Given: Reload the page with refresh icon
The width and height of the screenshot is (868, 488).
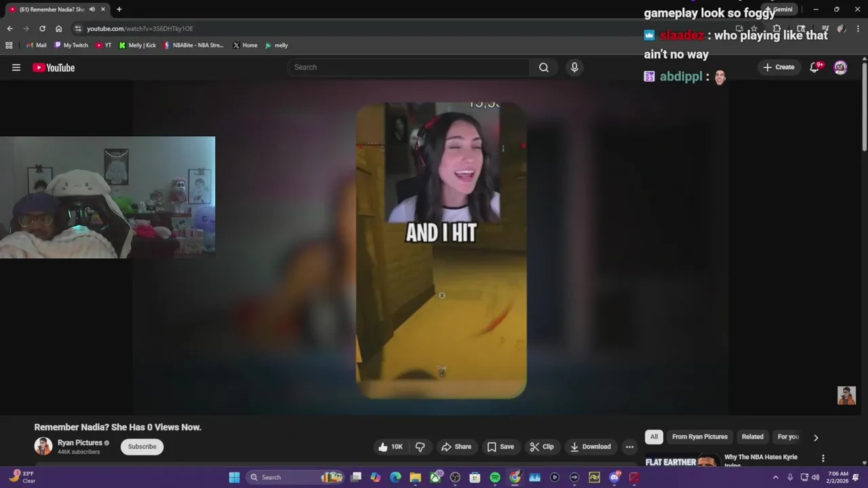Looking at the screenshot, I should coord(42,28).
